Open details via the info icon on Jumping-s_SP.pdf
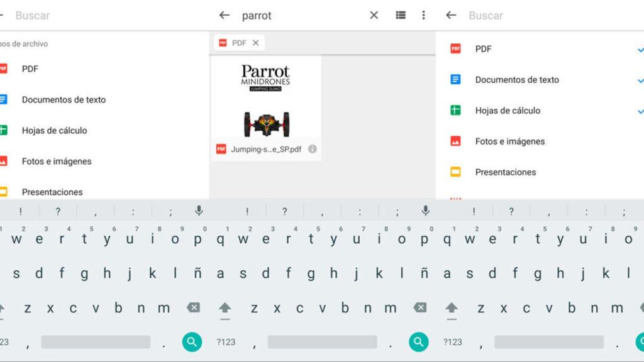644x362 pixels. coord(313,150)
